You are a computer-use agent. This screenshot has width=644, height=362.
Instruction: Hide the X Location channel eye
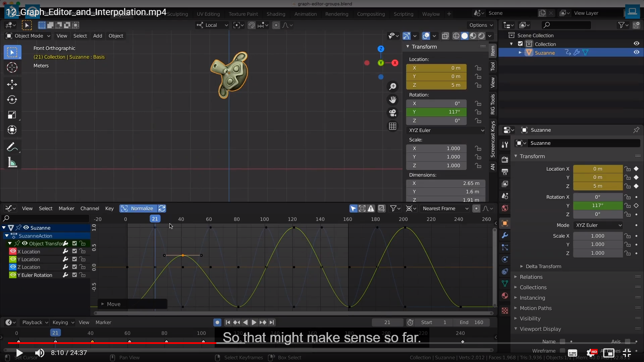(13, 251)
